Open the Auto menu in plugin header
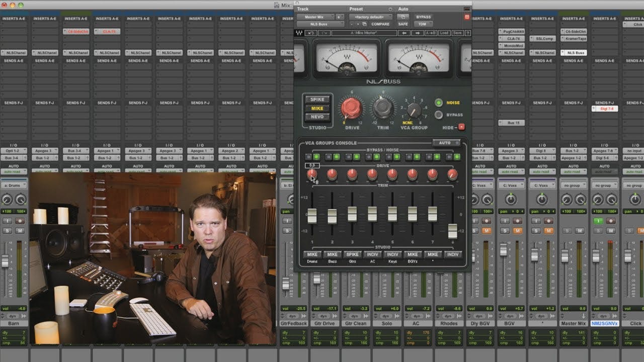The image size is (644, 362). 403,9
